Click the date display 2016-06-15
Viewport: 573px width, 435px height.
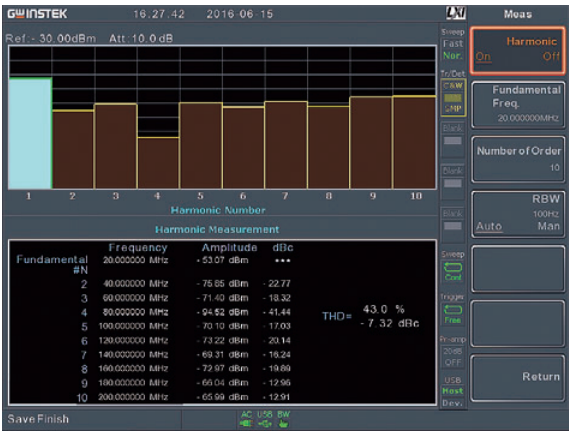point(240,14)
